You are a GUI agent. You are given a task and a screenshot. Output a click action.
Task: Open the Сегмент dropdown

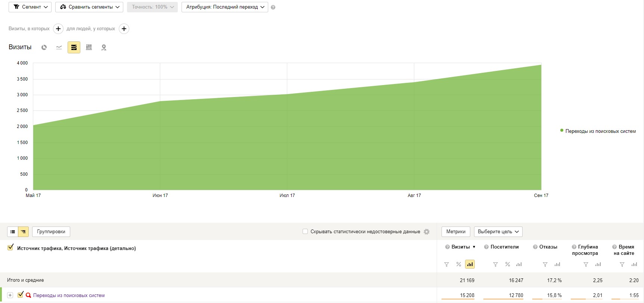click(x=30, y=7)
